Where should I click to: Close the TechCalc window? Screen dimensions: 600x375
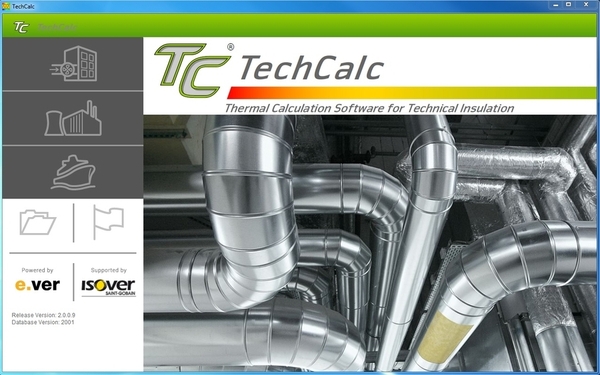[x=586, y=5]
